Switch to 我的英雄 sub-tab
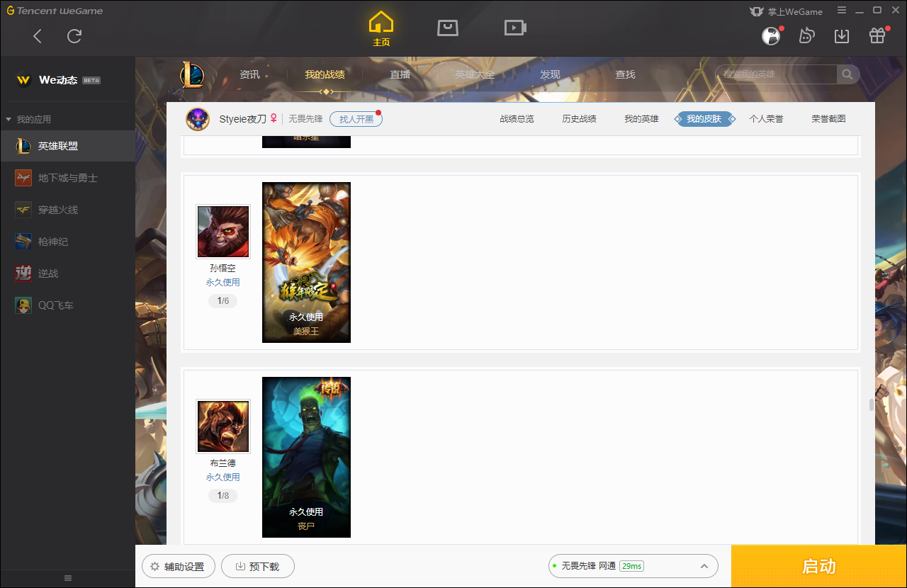 tap(641, 119)
